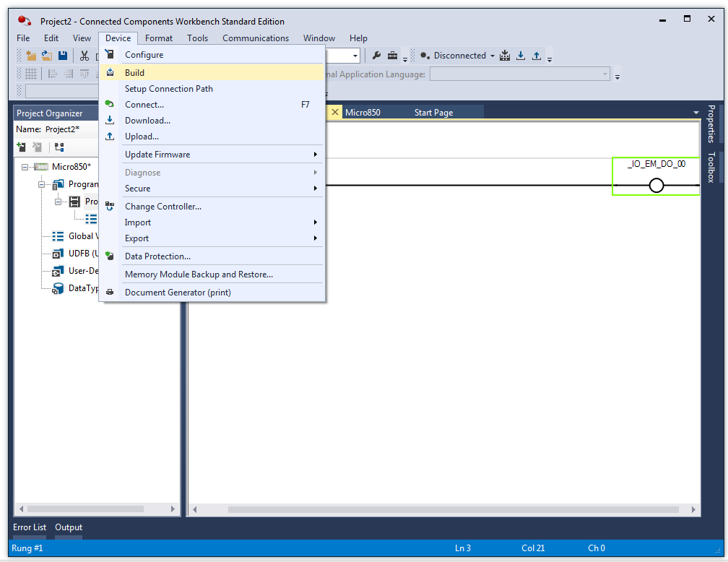Screen dimensions: 728x562
Task: Open the Edit menu
Action: tap(51, 38)
